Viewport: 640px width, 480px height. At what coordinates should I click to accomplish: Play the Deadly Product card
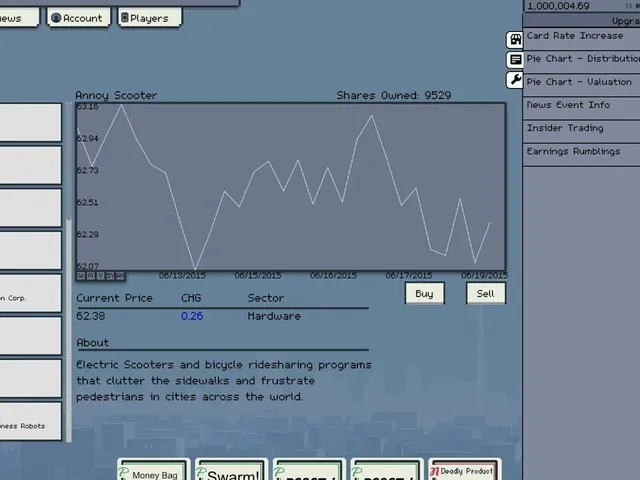[x=465, y=470]
